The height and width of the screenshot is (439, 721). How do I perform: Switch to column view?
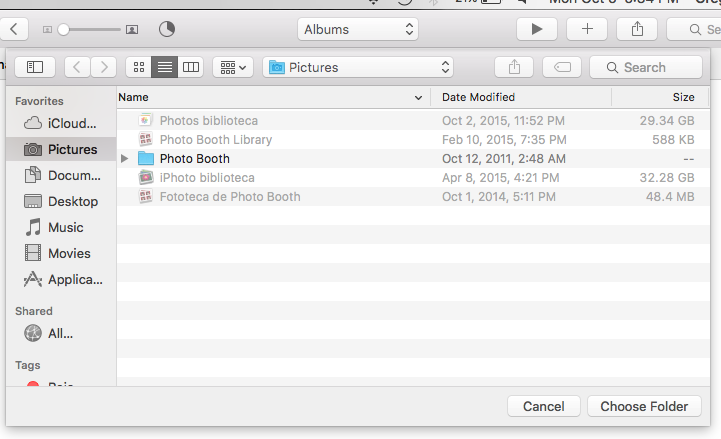190,67
